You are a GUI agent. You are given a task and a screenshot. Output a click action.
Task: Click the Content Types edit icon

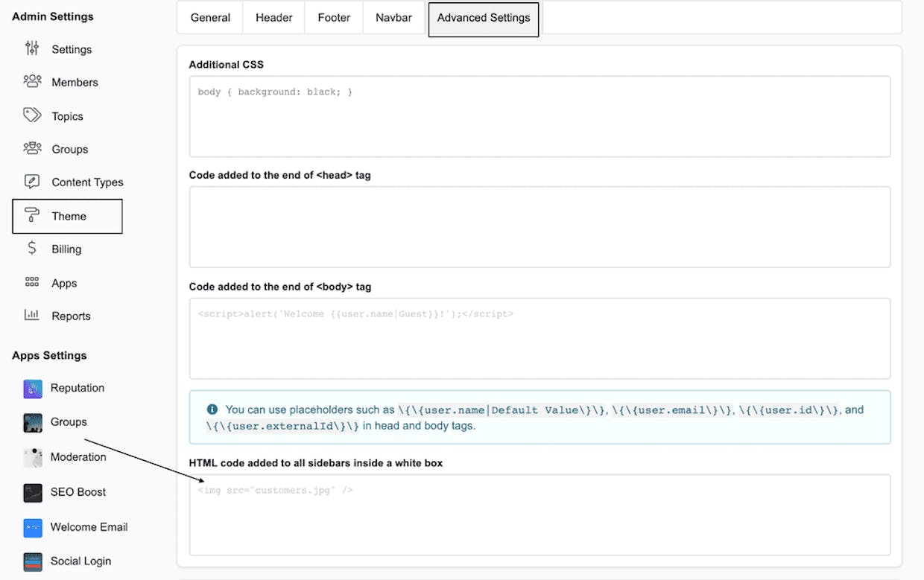(x=32, y=182)
